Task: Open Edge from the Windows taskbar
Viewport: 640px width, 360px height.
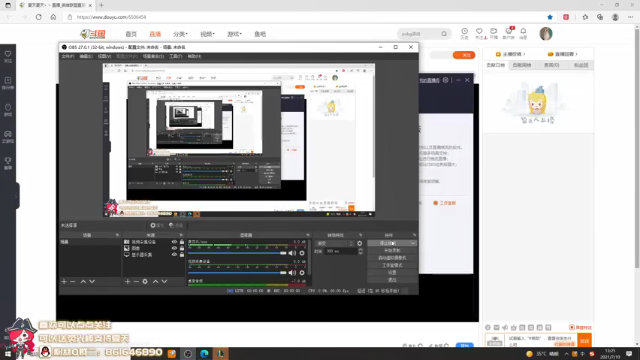Action: 204,353
